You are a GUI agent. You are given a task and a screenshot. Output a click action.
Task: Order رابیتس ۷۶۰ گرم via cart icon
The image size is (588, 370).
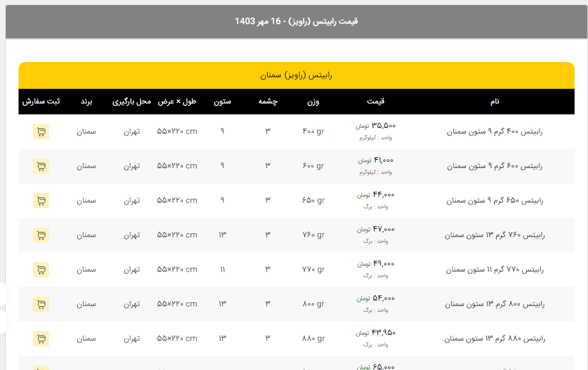click(x=41, y=235)
